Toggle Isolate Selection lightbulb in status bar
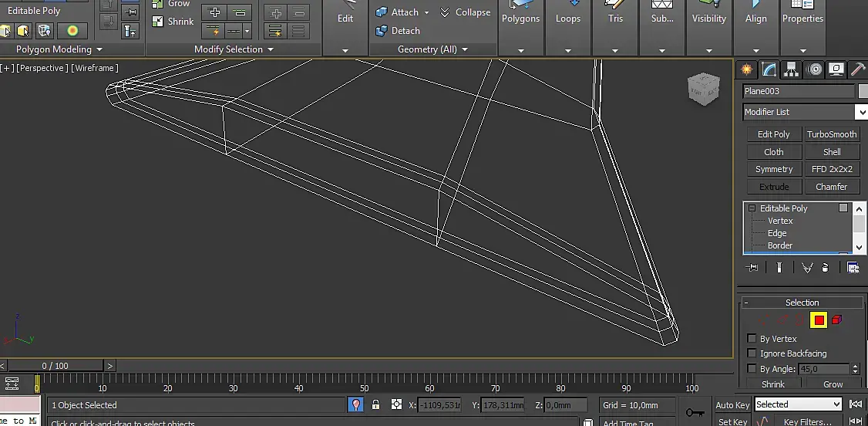This screenshot has width=868, height=426. (356, 405)
